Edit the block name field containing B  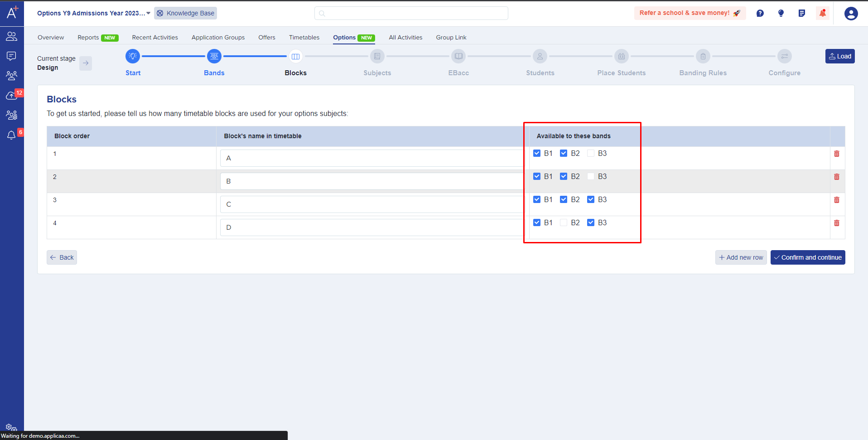[372, 181]
